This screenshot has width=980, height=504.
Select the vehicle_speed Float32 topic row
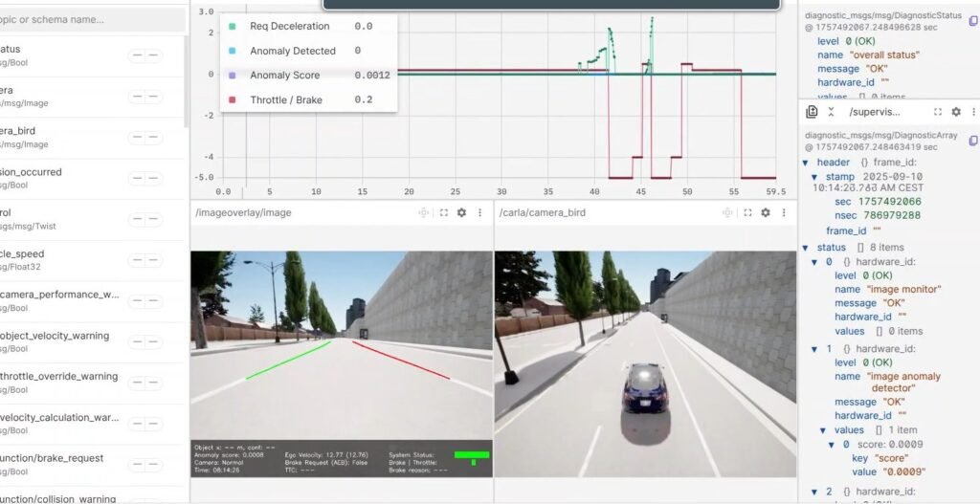(57, 260)
